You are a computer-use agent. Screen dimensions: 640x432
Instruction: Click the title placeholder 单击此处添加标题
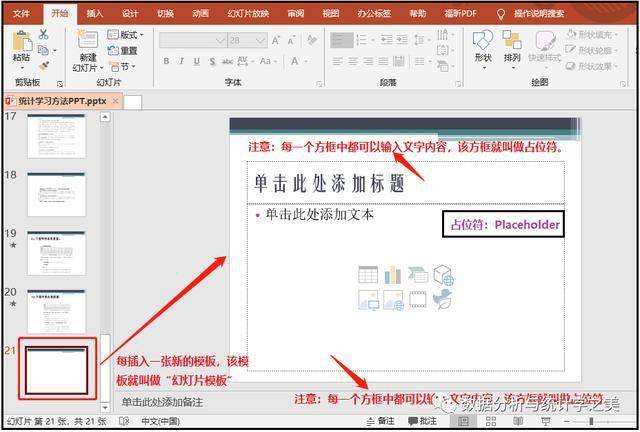pyautogui.click(x=406, y=183)
